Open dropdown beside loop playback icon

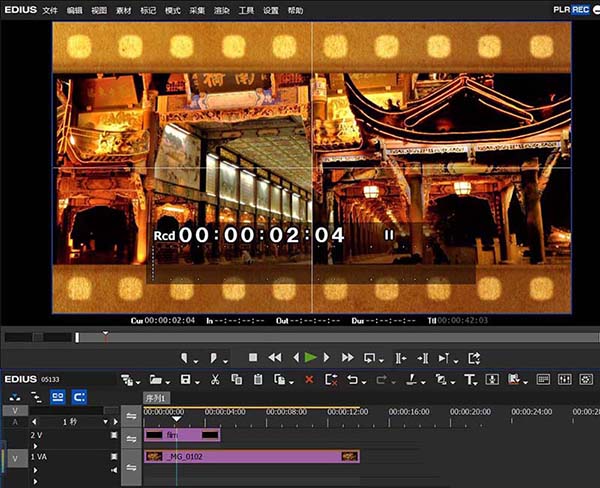[x=381, y=361]
